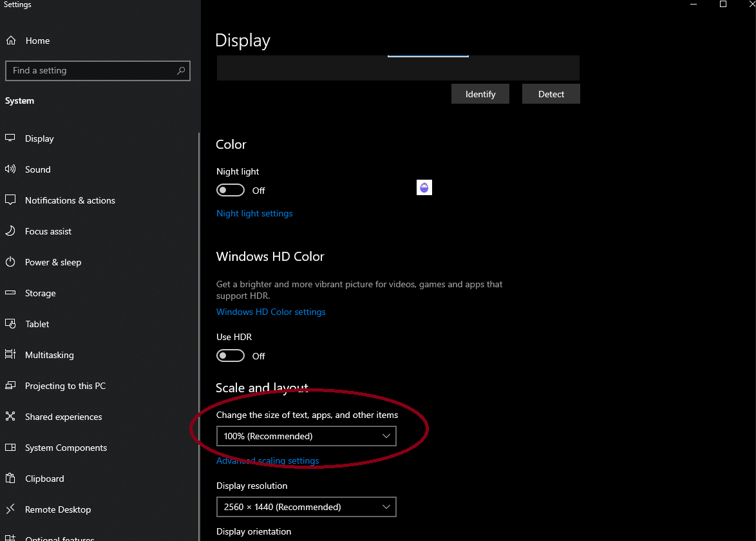Click the Detect button
The width and height of the screenshot is (756, 541).
tap(551, 94)
